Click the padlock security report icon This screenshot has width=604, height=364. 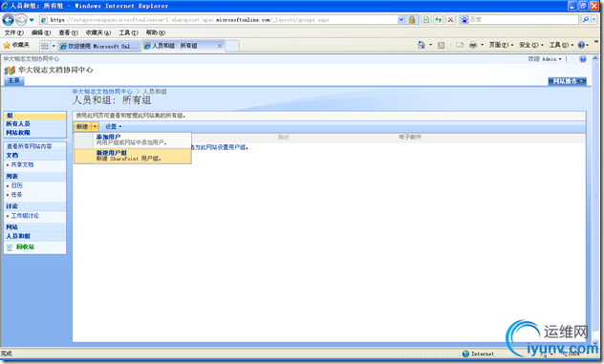pyautogui.click(x=412, y=20)
